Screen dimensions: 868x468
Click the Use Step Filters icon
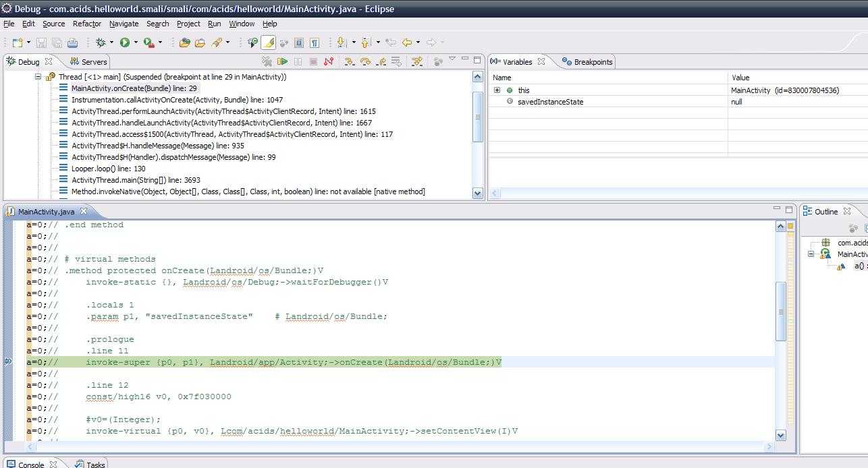tap(416, 61)
